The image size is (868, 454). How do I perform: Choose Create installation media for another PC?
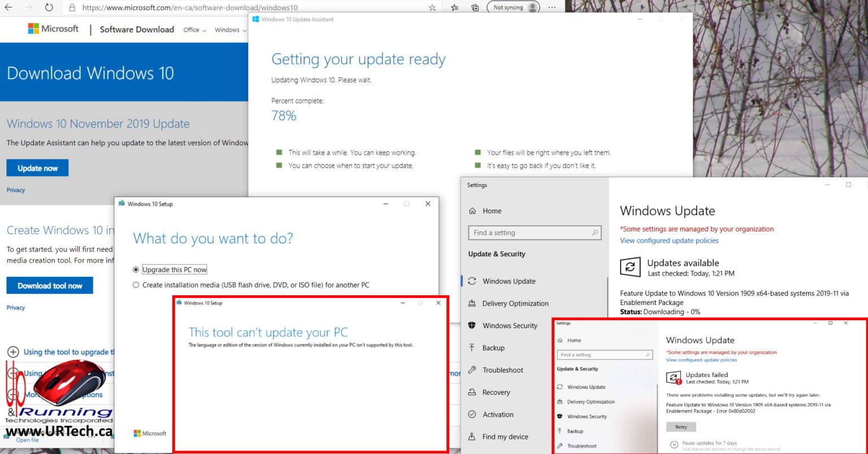pos(136,285)
